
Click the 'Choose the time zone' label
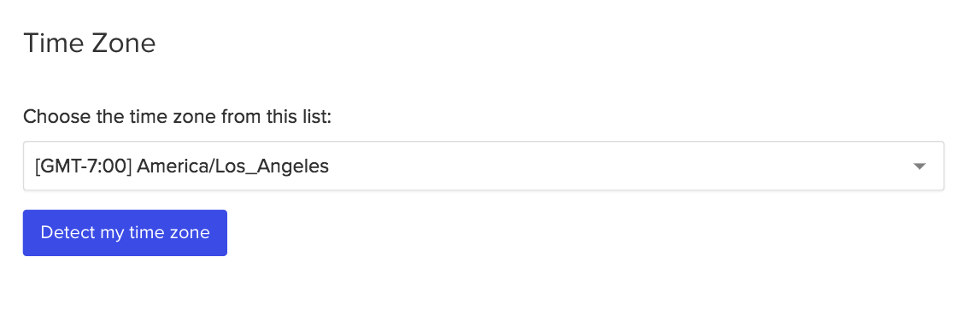pos(177,116)
